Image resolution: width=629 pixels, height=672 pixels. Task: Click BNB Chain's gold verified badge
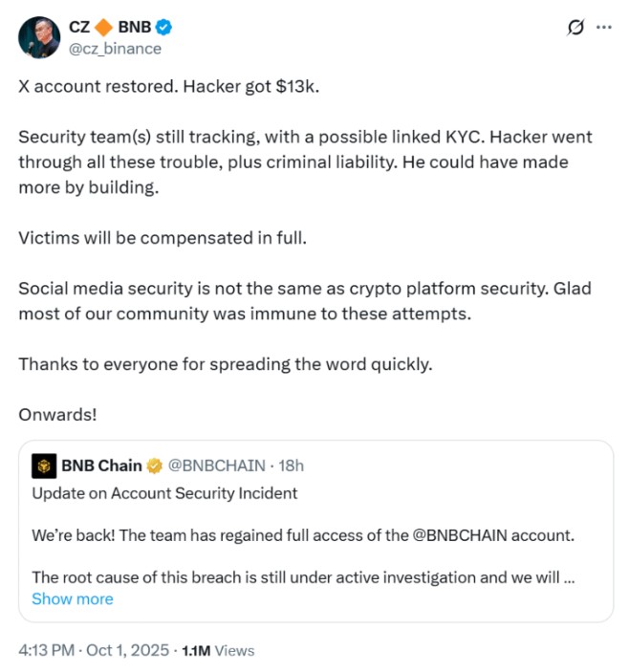coord(155,466)
